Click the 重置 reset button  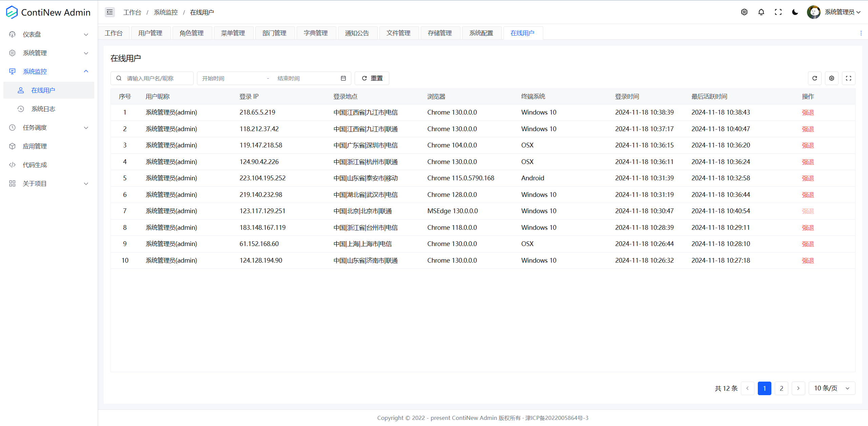372,78
